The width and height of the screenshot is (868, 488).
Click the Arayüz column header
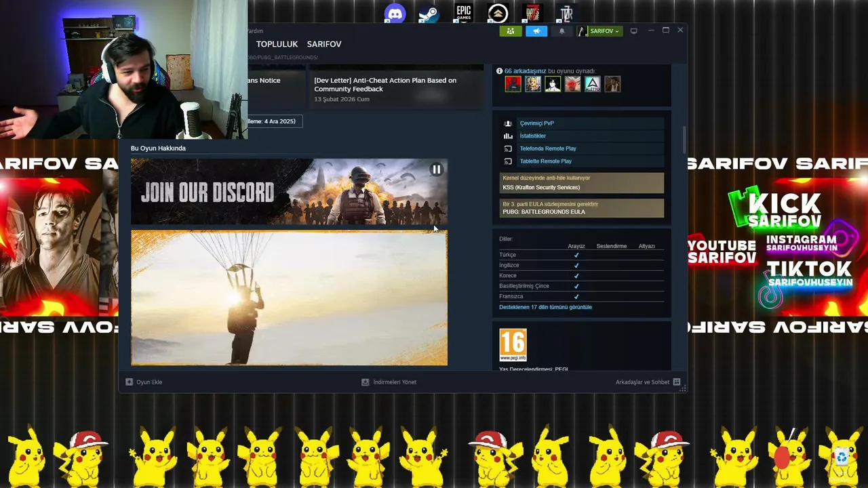coord(576,246)
